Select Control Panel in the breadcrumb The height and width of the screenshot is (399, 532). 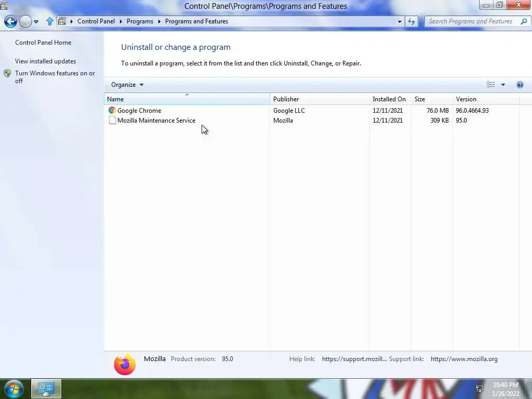click(x=96, y=21)
